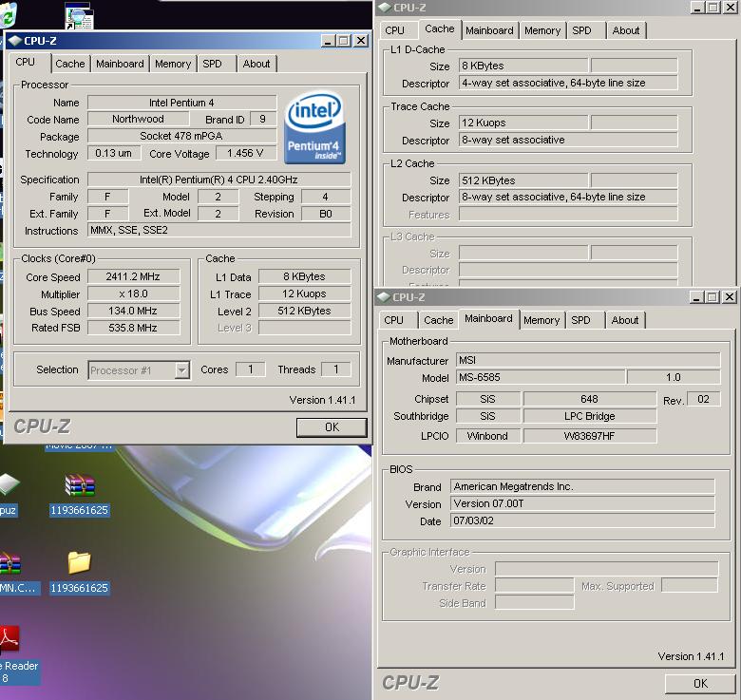Click the Intel(R) Pentium(R) 4 CPU 2.40GHz specification
Viewport: 741px width, 700px height.
click(x=219, y=180)
